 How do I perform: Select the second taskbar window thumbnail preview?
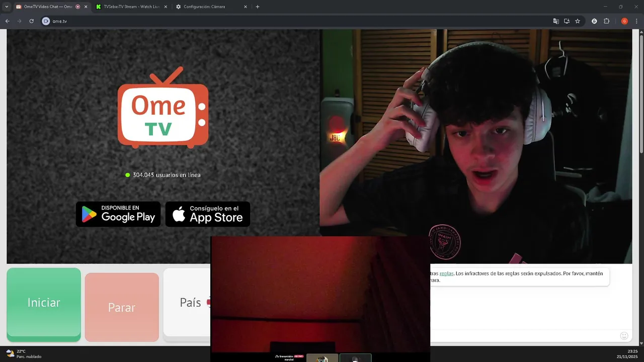click(355, 358)
